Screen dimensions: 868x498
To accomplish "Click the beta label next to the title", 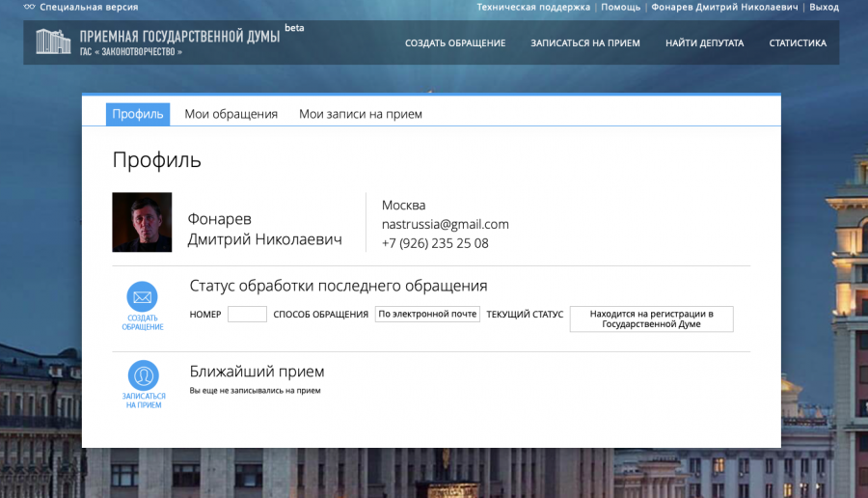I will [x=294, y=28].
